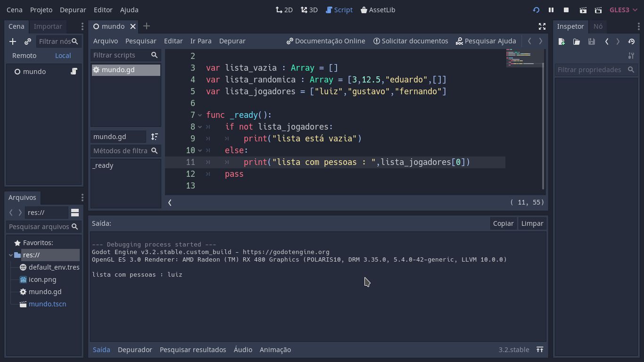Click Copiar output button
Image resolution: width=644 pixels, height=362 pixels.
pos(503,223)
